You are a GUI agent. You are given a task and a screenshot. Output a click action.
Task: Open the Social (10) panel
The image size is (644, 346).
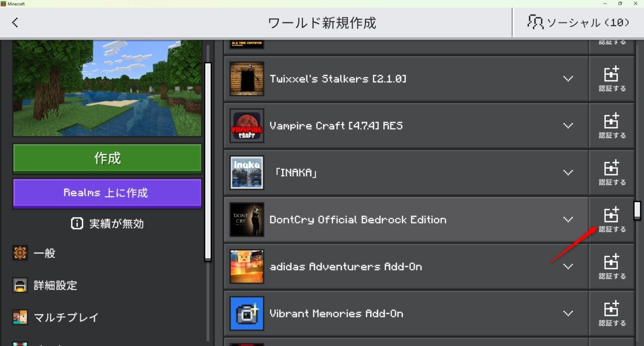tap(578, 22)
